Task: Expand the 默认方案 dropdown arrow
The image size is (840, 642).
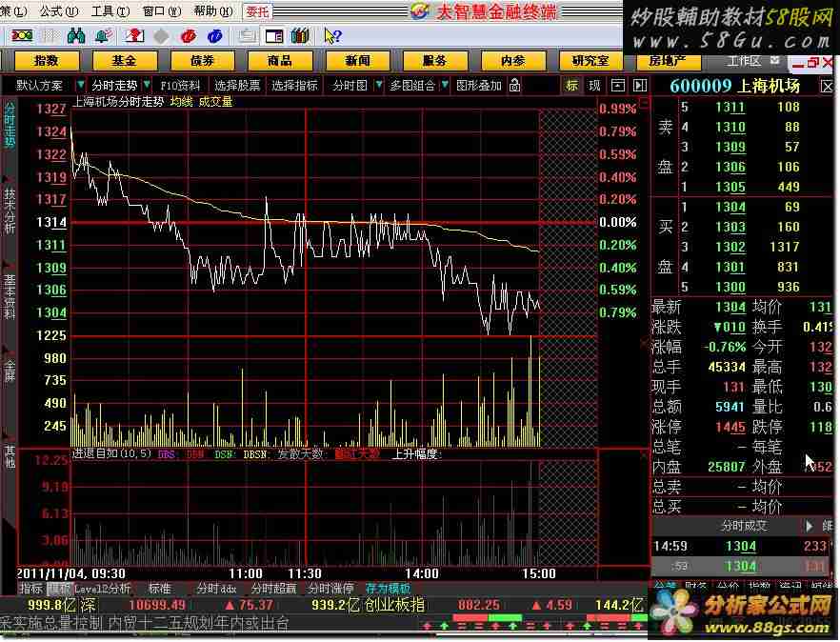Action: tap(79, 85)
